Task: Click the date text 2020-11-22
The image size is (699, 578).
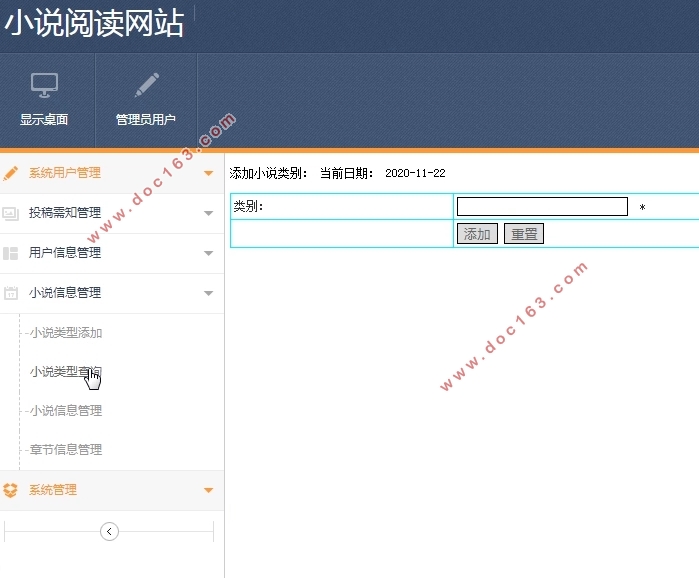Action: pos(415,173)
